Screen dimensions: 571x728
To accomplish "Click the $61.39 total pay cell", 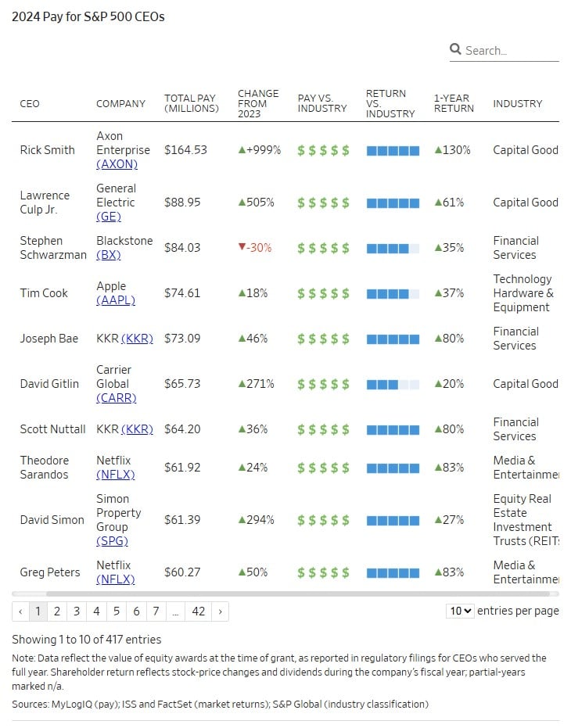I will pos(182,520).
